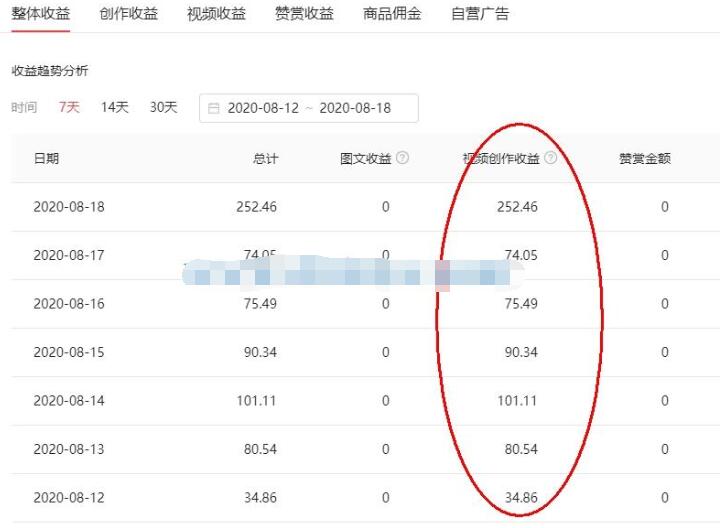The image size is (725, 528).
Task: Click the help icon beside 视频创作收益
Action: pos(550,158)
